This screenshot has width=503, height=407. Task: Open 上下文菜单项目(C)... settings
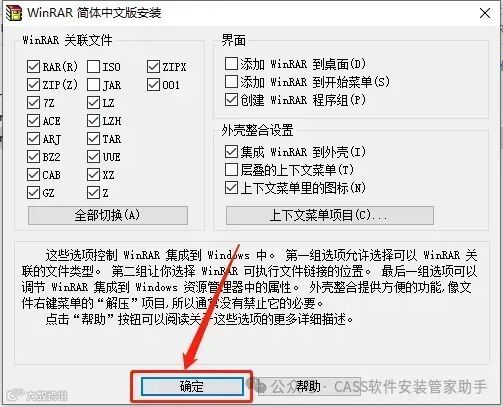pos(330,215)
